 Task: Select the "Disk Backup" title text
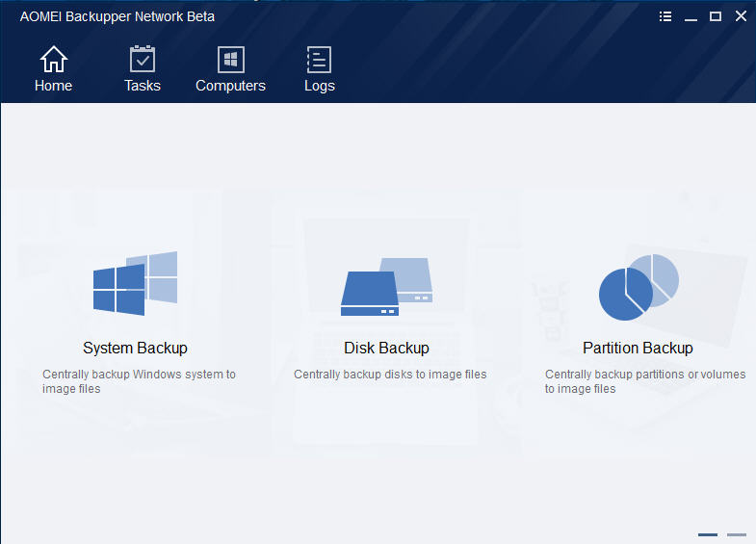pos(386,348)
